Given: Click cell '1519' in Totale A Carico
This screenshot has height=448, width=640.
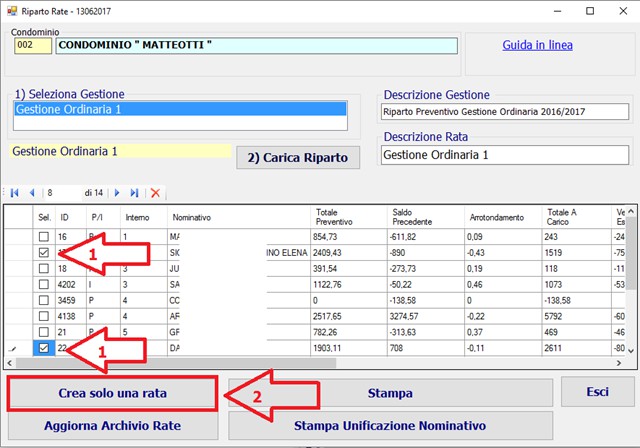Looking at the screenshot, I should (x=577, y=253).
